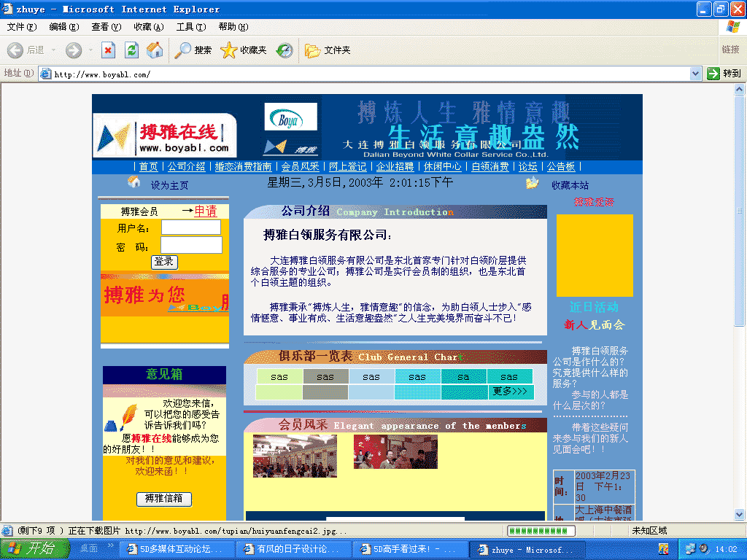This screenshot has width=747, height=560.
Task: Click the IE Back button
Action: [x=16, y=50]
